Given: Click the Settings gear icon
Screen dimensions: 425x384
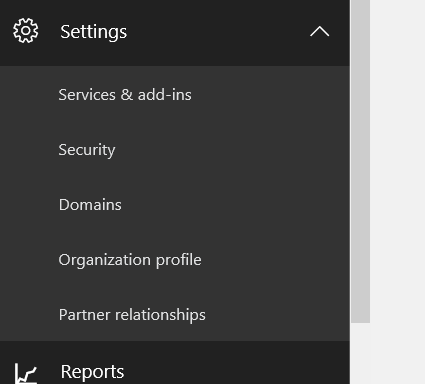Looking at the screenshot, I should tap(26, 31).
